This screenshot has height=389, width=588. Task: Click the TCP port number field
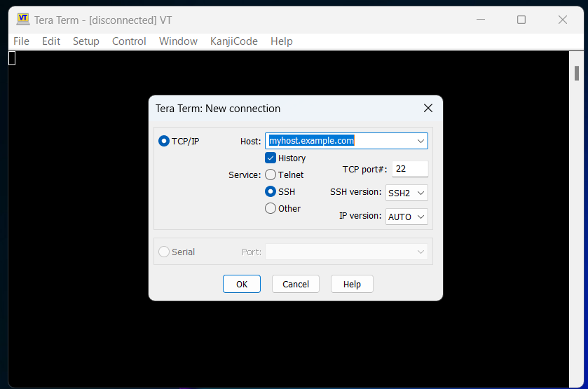(410, 169)
